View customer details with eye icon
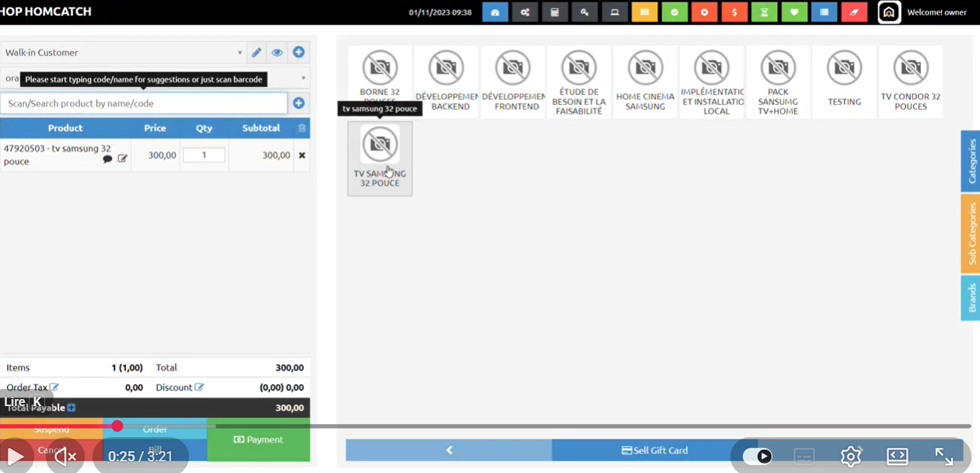 pyautogui.click(x=277, y=53)
